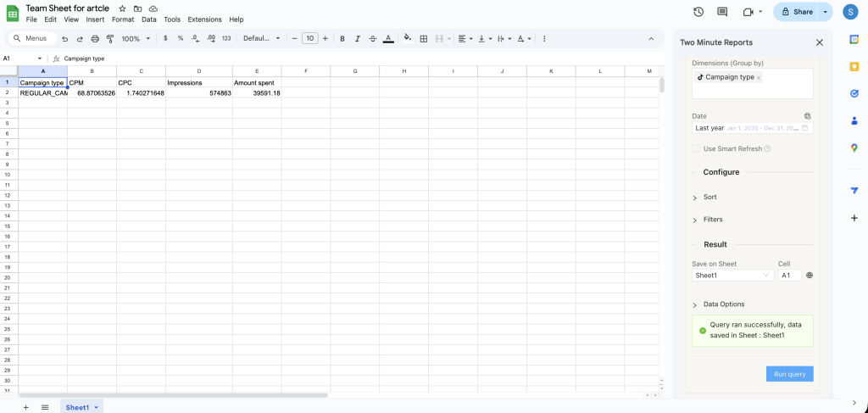868x413 pixels.
Task: Open Google Maps in side panel
Action: pyautogui.click(x=854, y=148)
